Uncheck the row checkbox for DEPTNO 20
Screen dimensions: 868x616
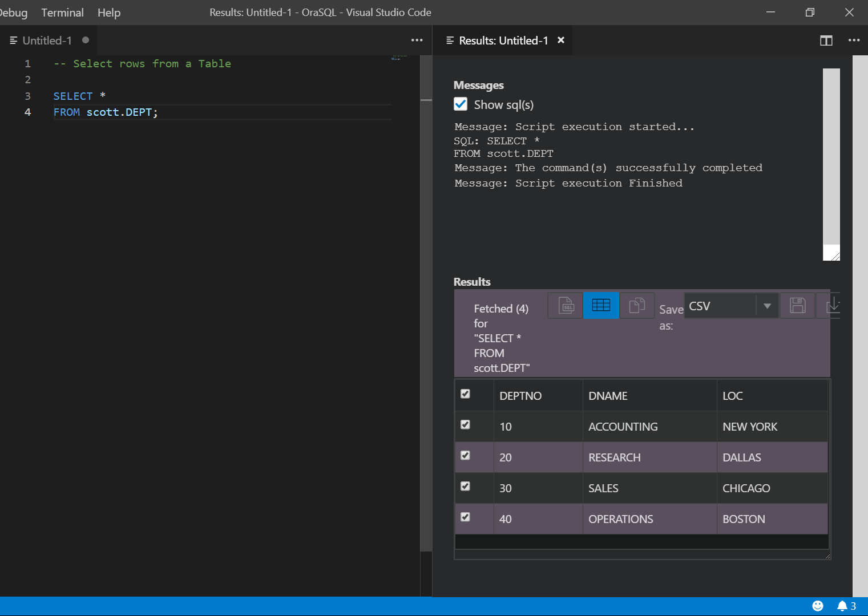pyautogui.click(x=465, y=455)
